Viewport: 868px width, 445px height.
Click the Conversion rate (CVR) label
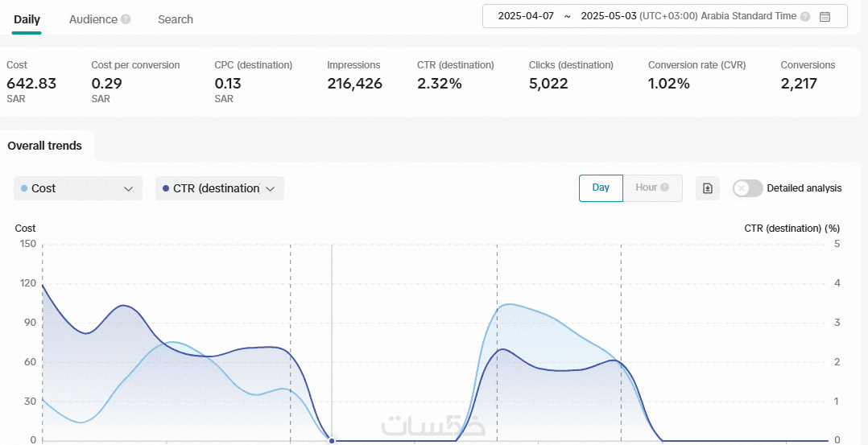click(697, 64)
